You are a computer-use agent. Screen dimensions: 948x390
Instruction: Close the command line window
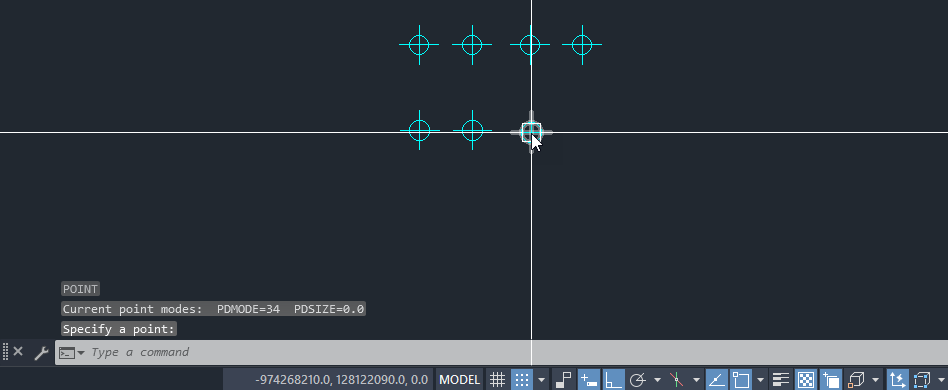[x=18, y=351]
